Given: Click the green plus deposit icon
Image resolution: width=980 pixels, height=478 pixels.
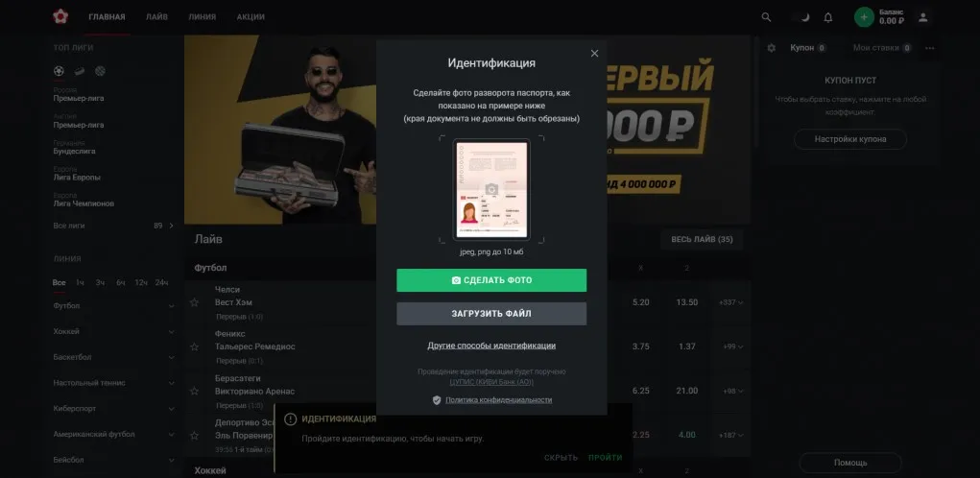Looking at the screenshot, I should (864, 17).
